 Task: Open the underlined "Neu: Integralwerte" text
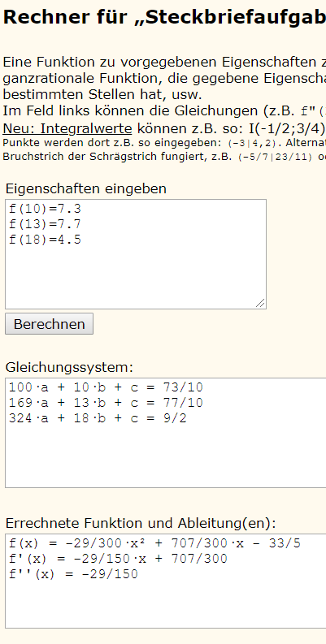67,128
